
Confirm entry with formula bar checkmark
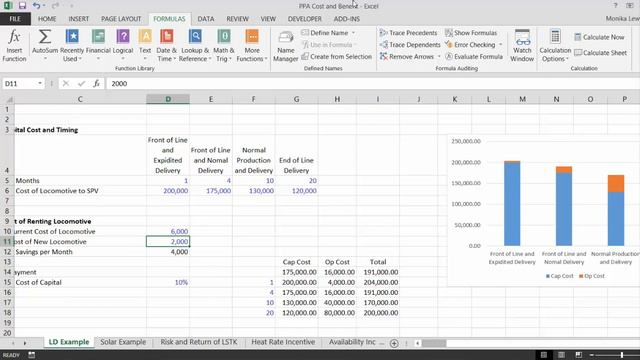(x=81, y=83)
